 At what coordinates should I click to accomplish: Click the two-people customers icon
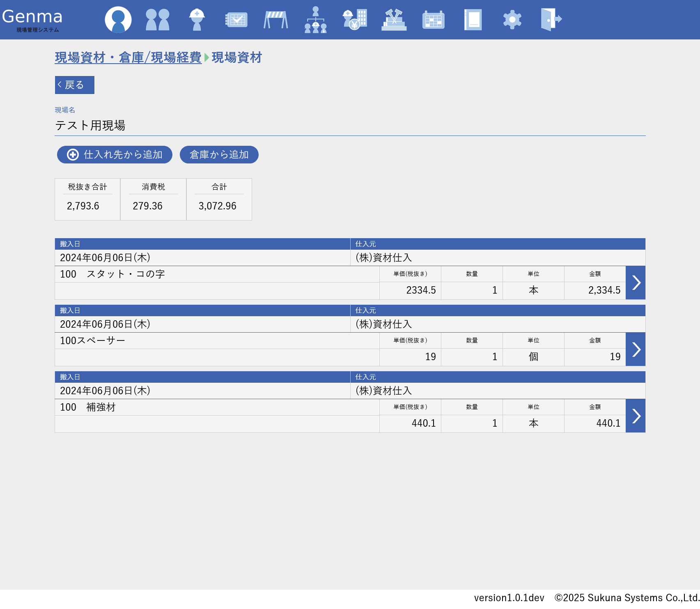[158, 19]
